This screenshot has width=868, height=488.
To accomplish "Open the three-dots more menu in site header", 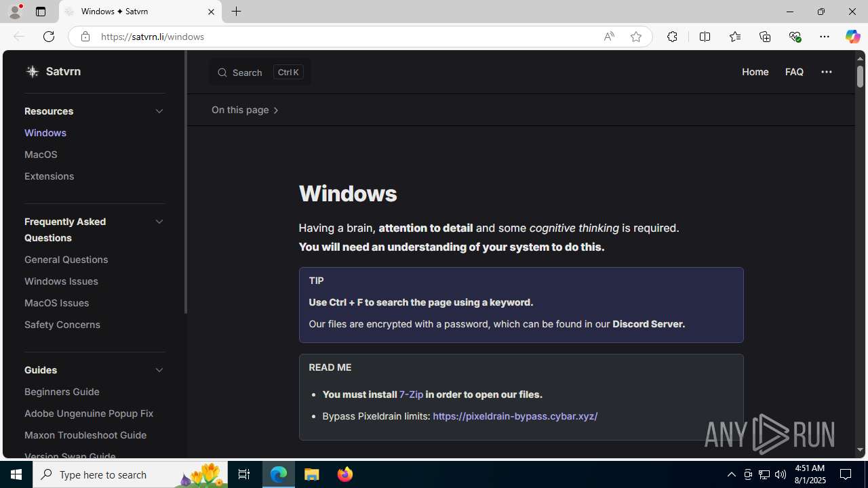I will (826, 72).
